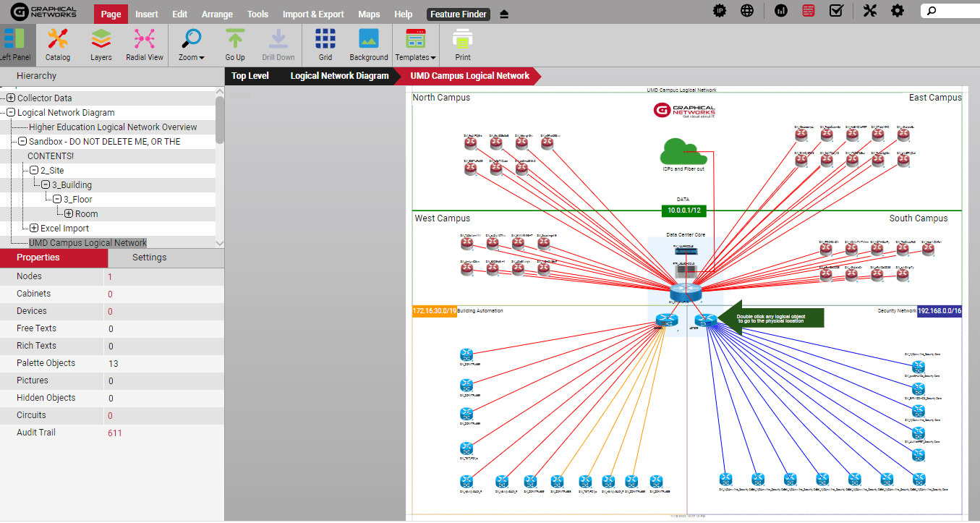
Task: Navigate to Top Level via breadcrumb
Action: tap(250, 75)
